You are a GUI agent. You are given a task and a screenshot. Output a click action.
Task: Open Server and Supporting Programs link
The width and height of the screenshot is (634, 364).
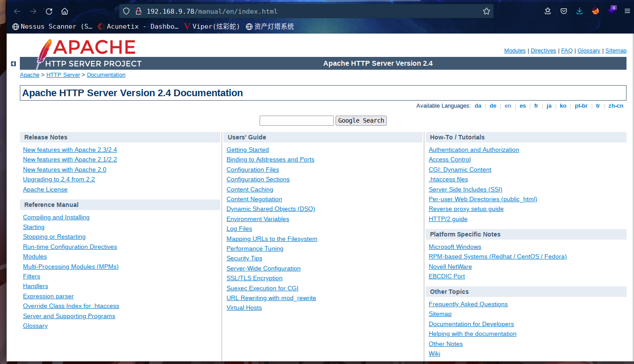point(69,316)
